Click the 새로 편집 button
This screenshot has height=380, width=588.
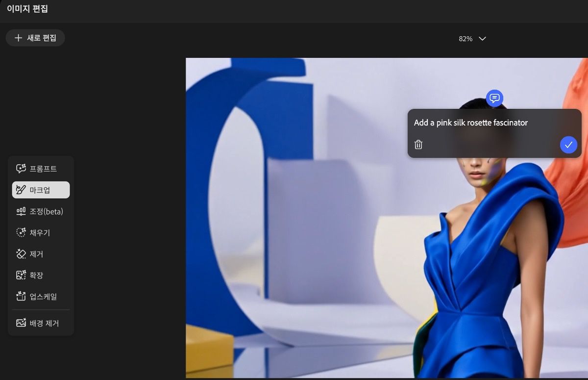click(35, 38)
